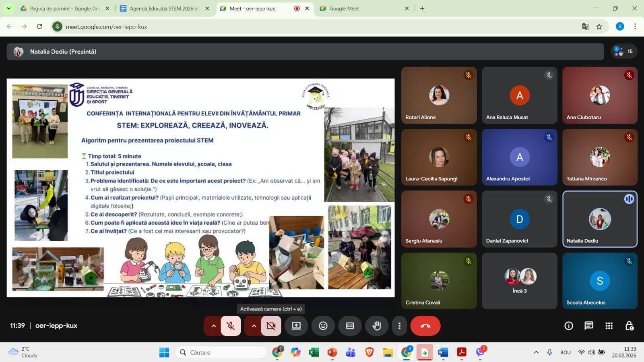This screenshot has width=644, height=362.
Task: Open the activities grid icon
Action: 609,326
